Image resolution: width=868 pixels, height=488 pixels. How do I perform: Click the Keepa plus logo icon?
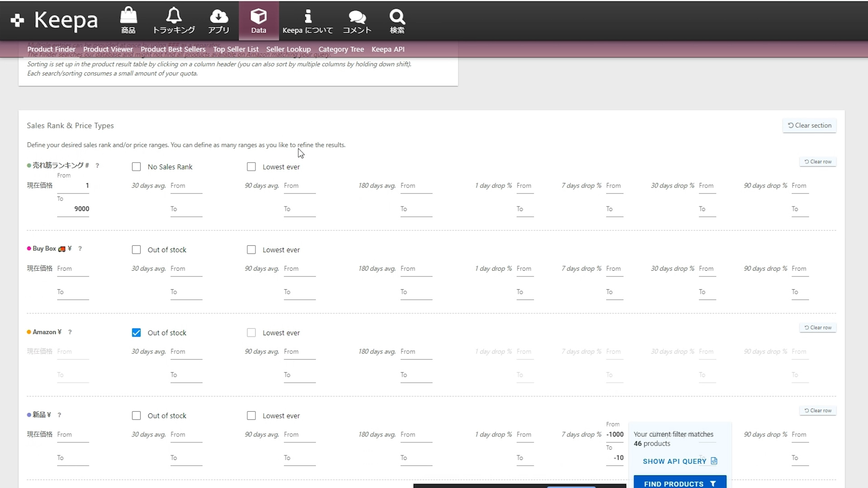tap(17, 20)
